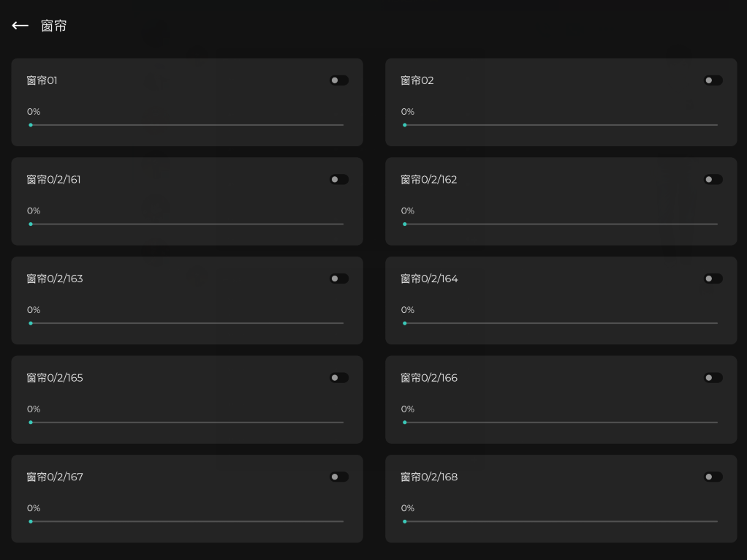Click the 窗帘0/2/164 slider track
The height and width of the screenshot is (560, 747).
coord(561,323)
